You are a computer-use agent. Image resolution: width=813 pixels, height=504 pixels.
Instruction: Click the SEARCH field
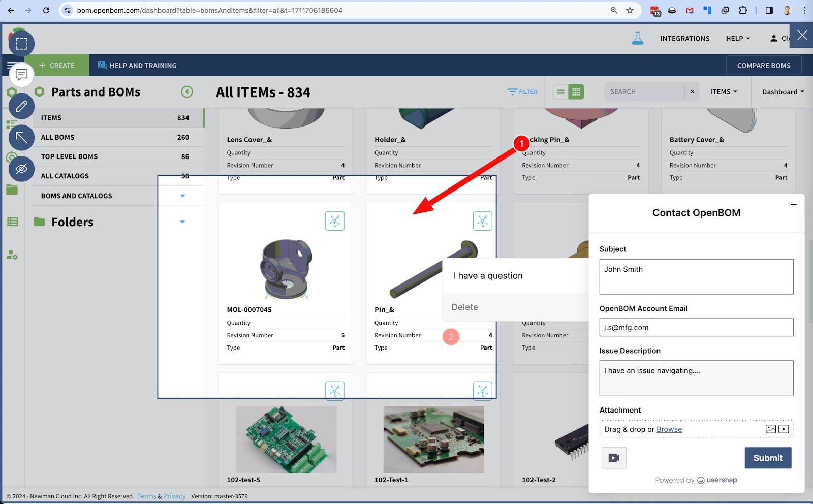pyautogui.click(x=645, y=92)
